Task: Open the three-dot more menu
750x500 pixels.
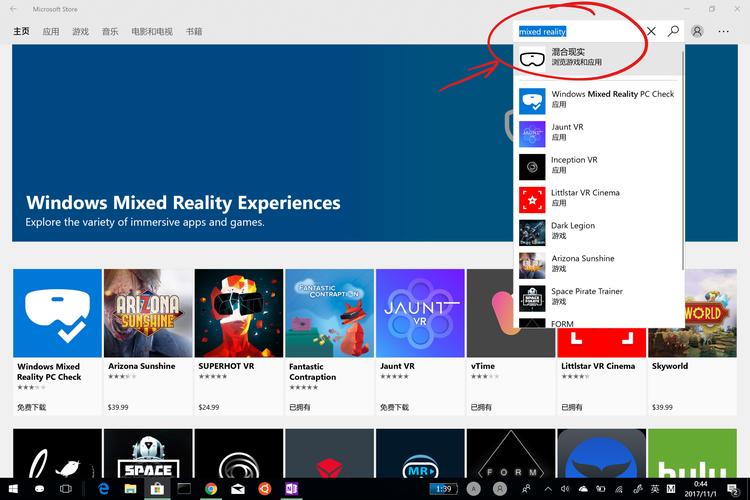Action: (x=723, y=32)
